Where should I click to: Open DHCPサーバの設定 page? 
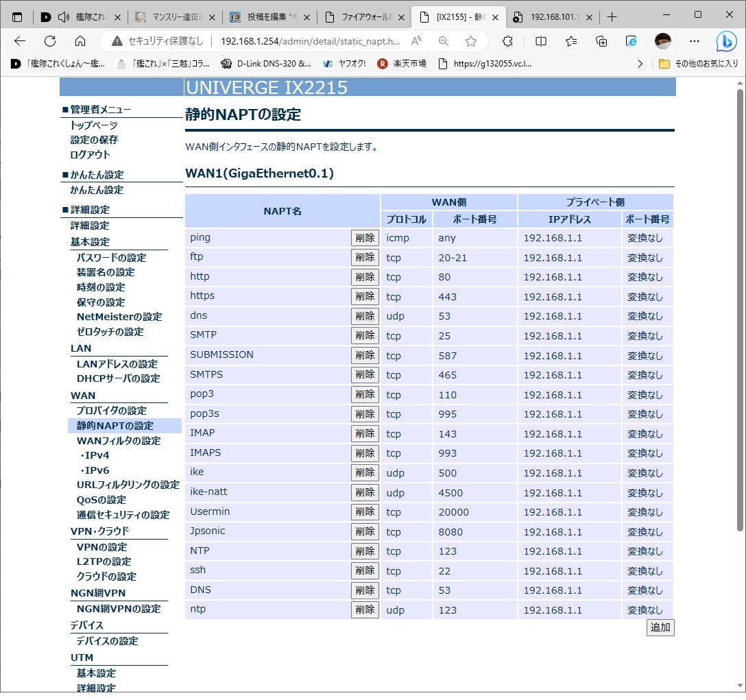pos(118,378)
